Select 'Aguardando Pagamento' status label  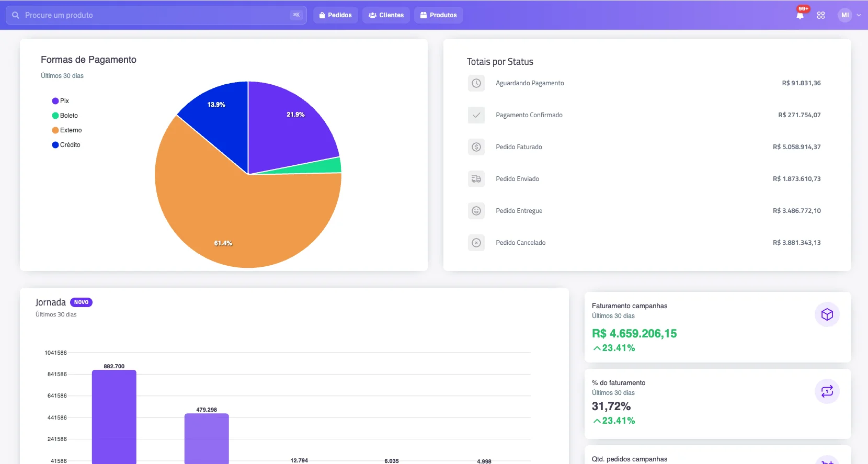[530, 83]
